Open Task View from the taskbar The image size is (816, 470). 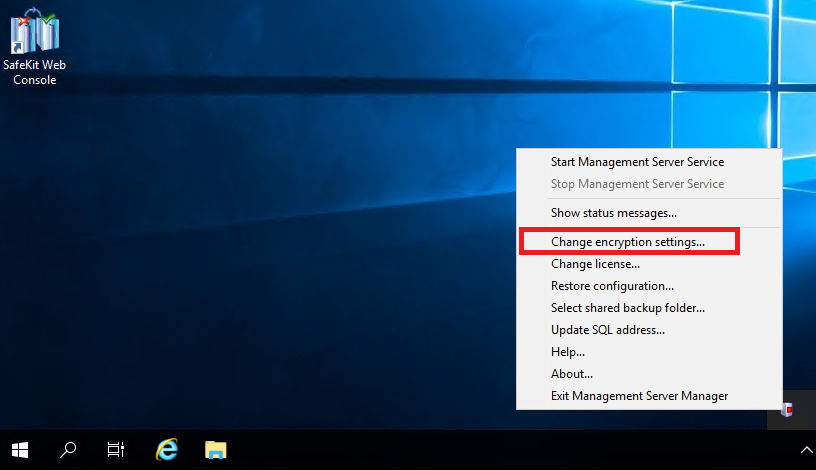click(x=116, y=449)
